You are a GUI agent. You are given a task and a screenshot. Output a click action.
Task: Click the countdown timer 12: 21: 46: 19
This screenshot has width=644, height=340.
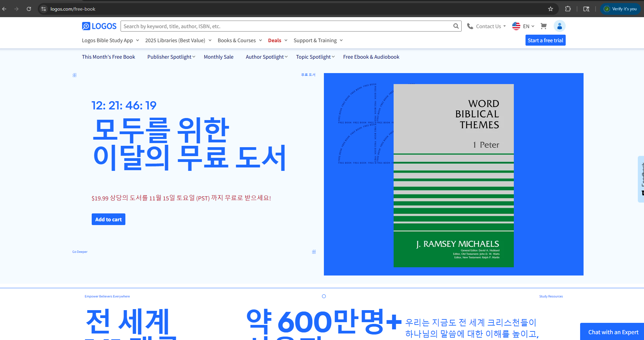pyautogui.click(x=124, y=105)
